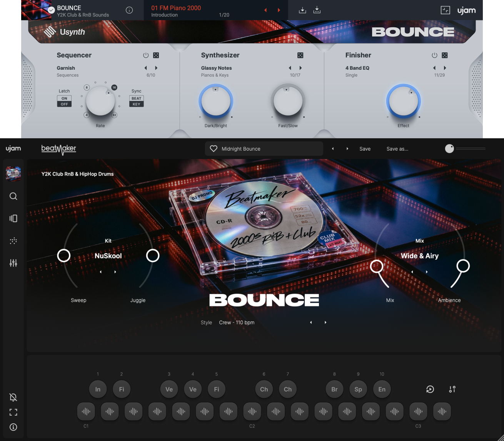This screenshot has height=441, width=504.
Task: Click the Dark/Bright knob
Action: [x=216, y=101]
